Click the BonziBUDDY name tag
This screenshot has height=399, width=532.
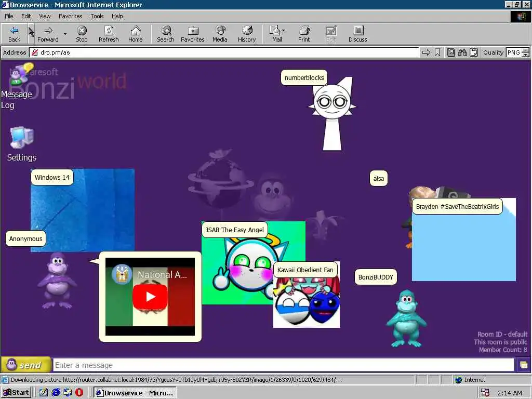click(x=376, y=277)
